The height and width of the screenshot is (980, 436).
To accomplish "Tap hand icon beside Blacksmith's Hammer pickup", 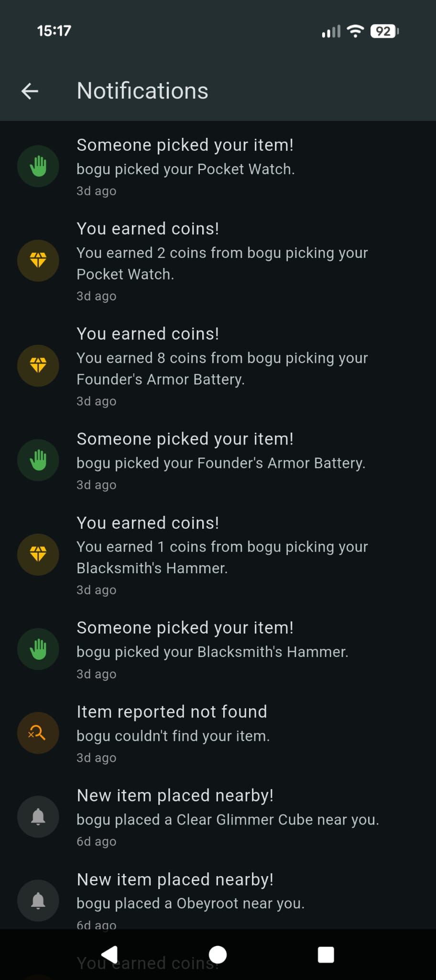I will click(38, 649).
